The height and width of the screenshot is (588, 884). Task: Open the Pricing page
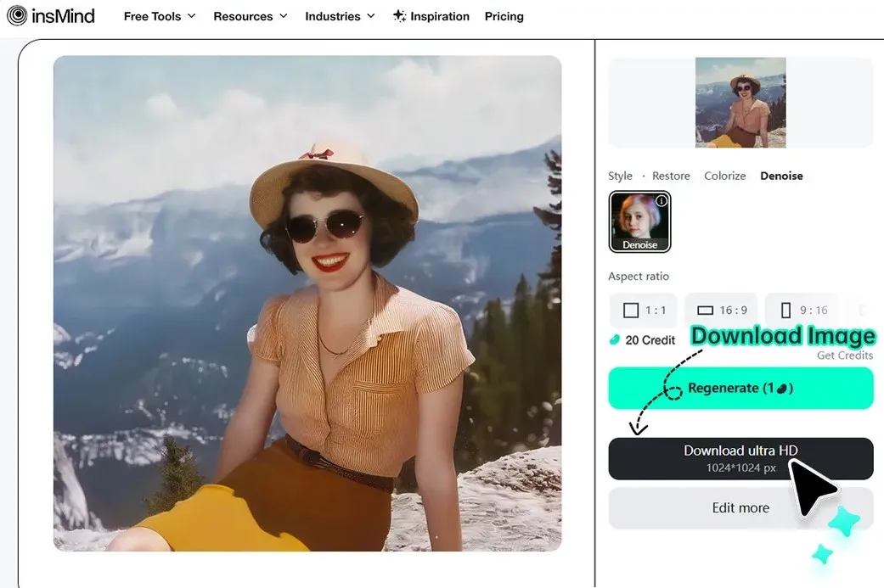[x=504, y=16]
